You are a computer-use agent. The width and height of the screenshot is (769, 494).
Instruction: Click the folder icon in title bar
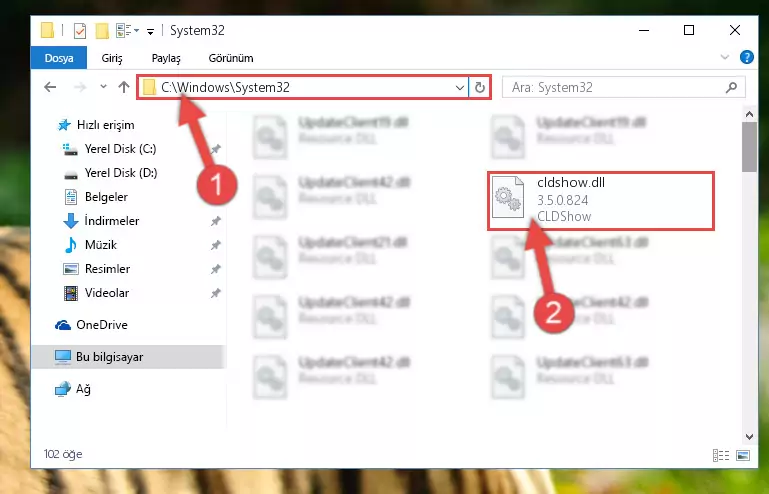tap(48, 30)
